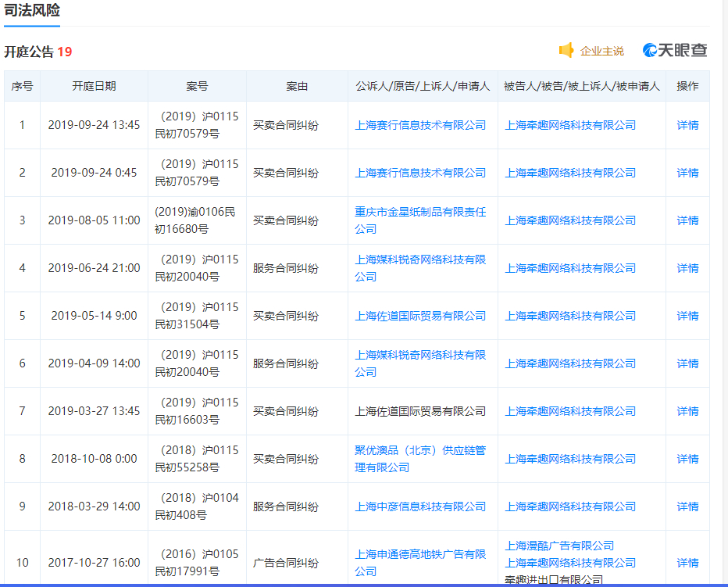Open 详情 for row 2 dated 2019-09-24 0:45
Image resolution: width=728 pixels, height=587 pixels.
(687, 173)
